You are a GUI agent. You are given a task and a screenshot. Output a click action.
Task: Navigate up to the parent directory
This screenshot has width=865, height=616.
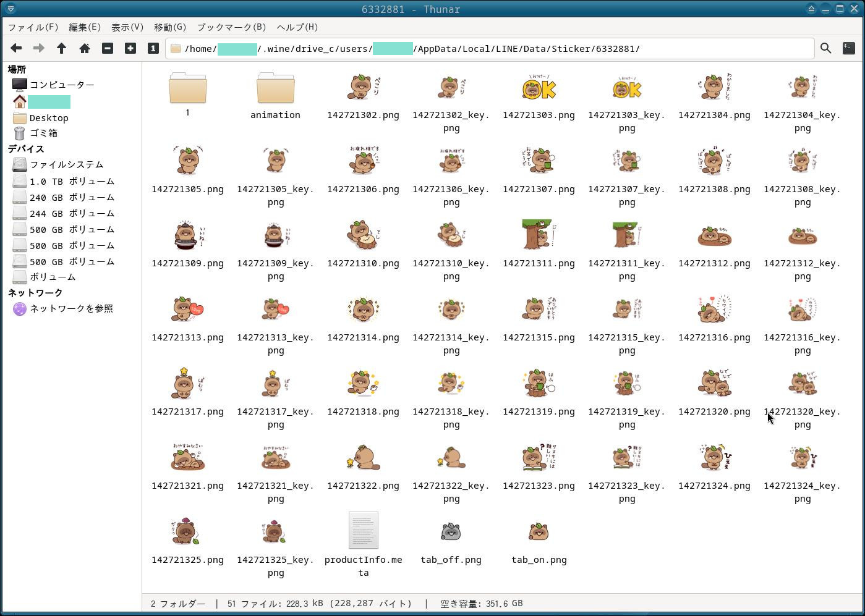pos(61,48)
